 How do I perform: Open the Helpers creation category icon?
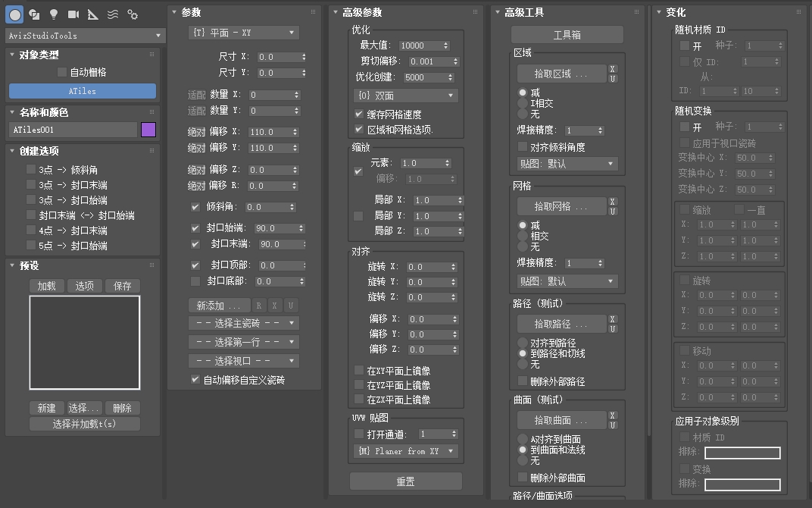[x=92, y=14]
